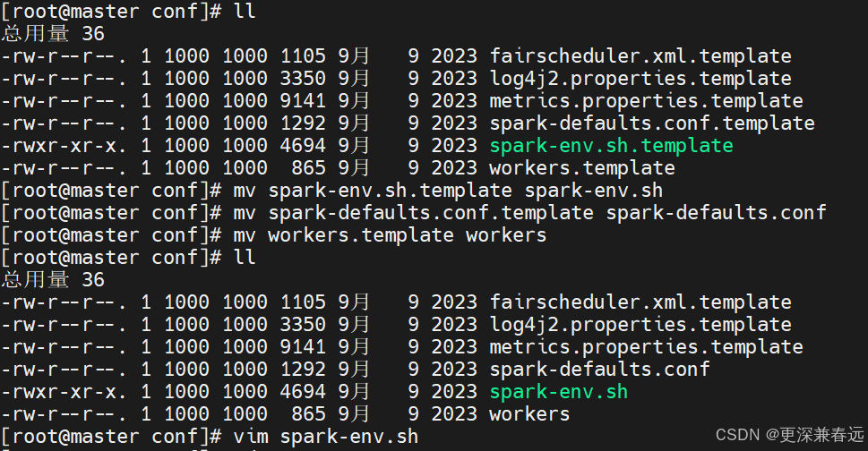The image size is (868, 451).
Task: Select the vim spark-env.sh command text
Action: tap(325, 437)
